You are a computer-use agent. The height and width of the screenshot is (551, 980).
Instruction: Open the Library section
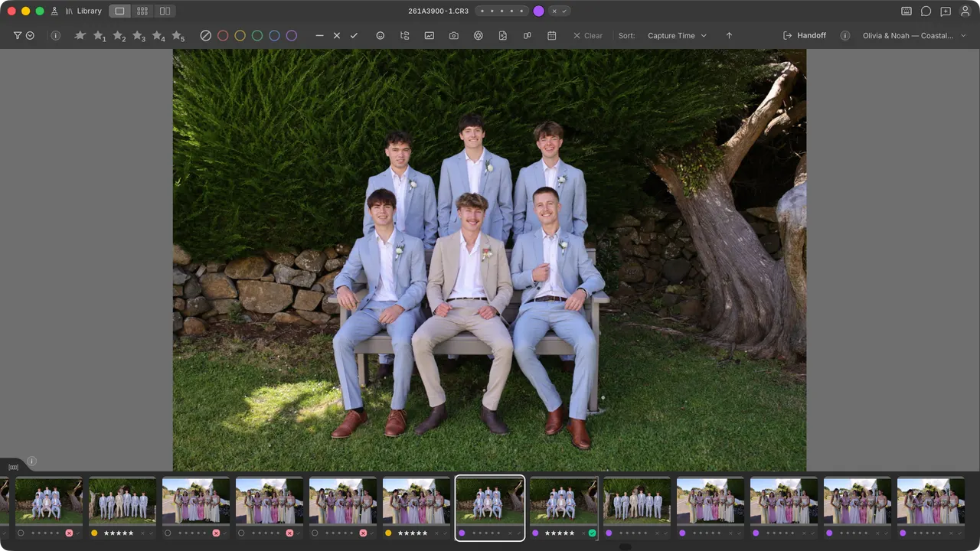[83, 11]
